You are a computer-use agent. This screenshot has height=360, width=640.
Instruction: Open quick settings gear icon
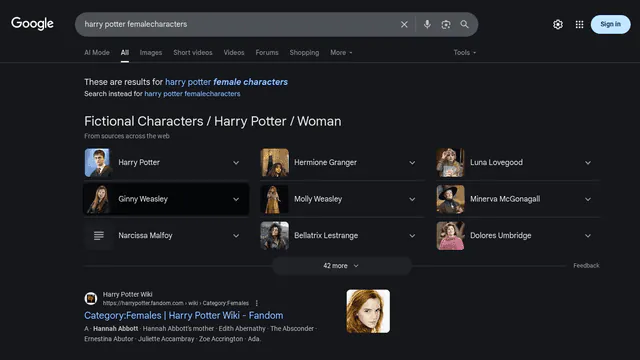(558, 24)
